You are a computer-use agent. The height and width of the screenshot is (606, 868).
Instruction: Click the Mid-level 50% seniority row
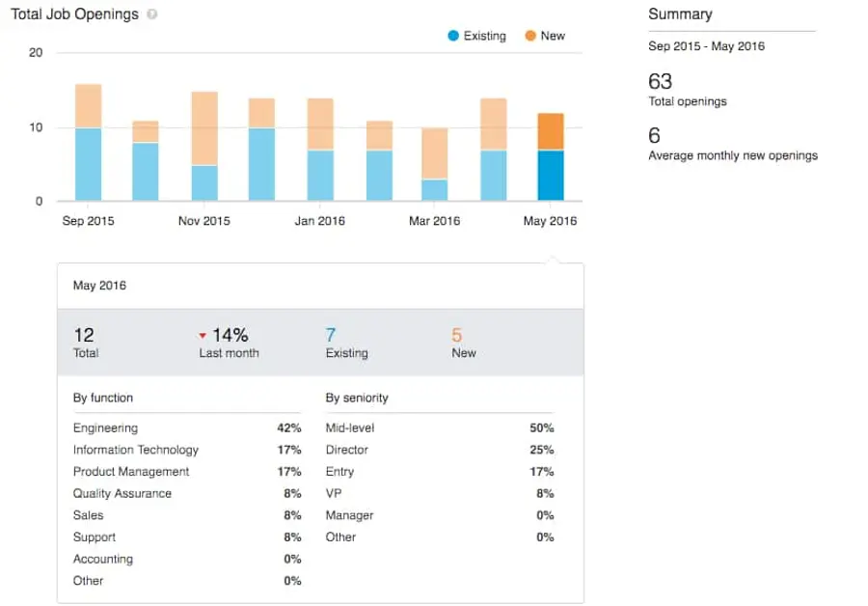click(439, 427)
